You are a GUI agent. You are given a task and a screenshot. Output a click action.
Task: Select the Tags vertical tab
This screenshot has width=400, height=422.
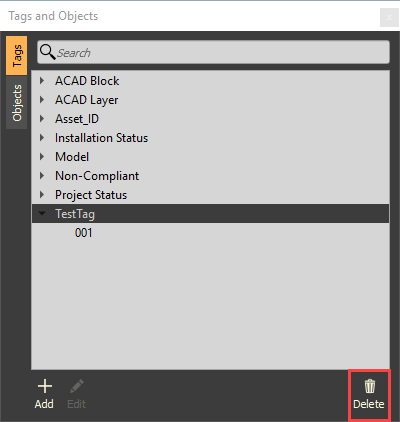point(17,56)
